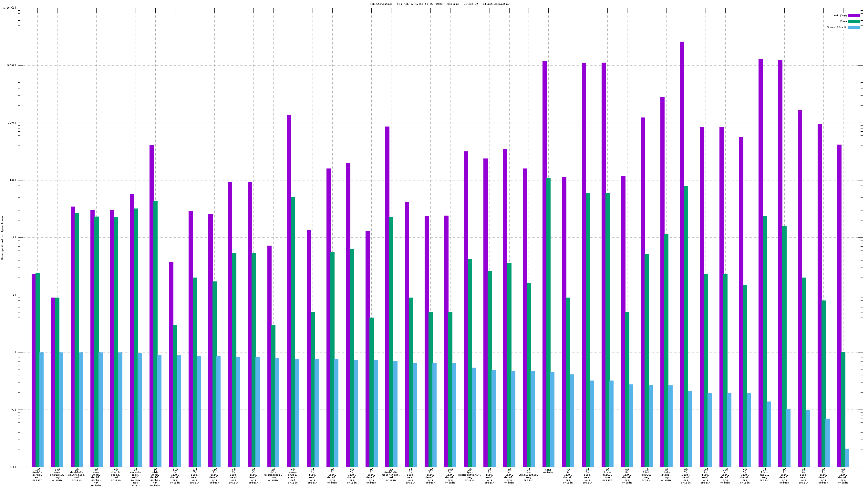This screenshot has width=868, height=488.
Task: Click the zen.spamhaus.org origin axis label
Action: pos(57,474)
